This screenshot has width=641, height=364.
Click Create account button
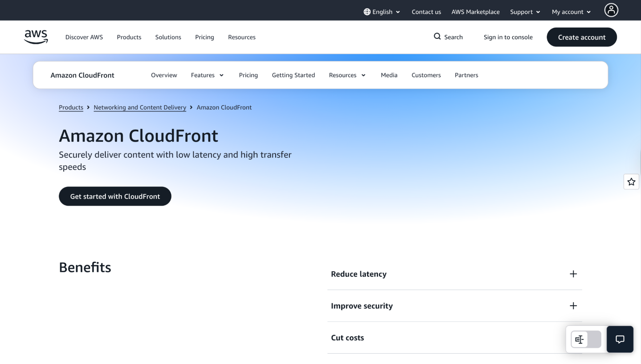tap(582, 37)
